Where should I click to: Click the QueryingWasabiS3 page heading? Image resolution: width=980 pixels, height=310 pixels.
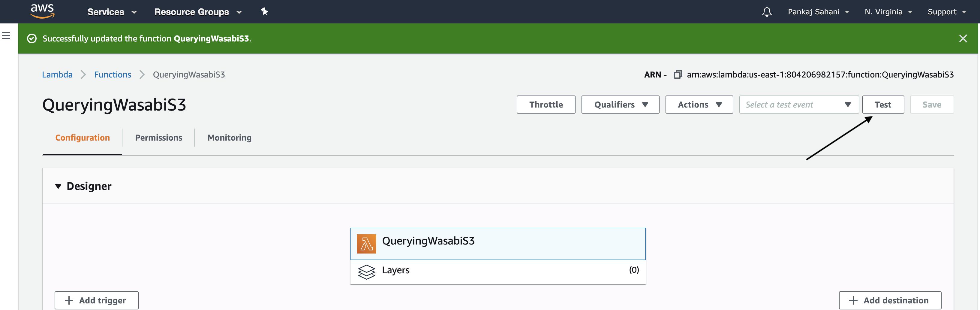point(114,105)
